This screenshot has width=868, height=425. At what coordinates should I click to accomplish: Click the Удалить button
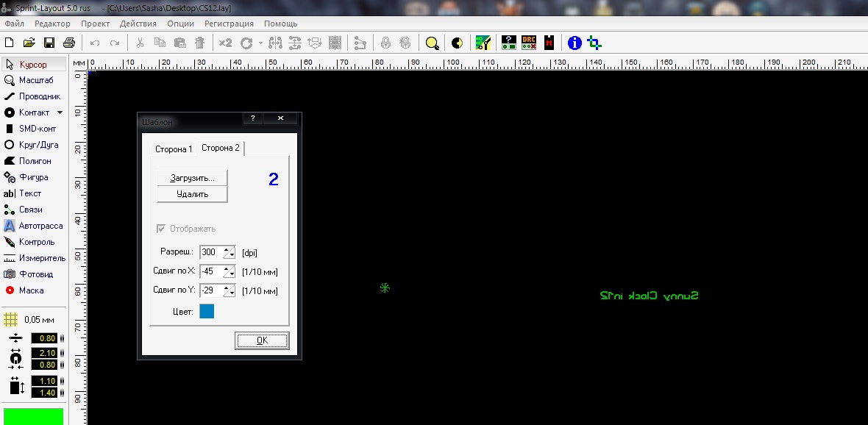[x=192, y=195]
